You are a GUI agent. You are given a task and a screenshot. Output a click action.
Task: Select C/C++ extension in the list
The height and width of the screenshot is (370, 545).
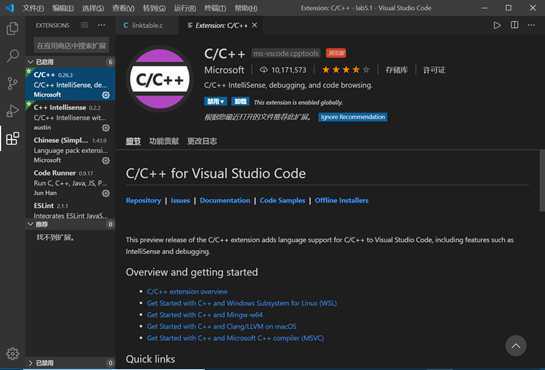pyautogui.click(x=70, y=84)
